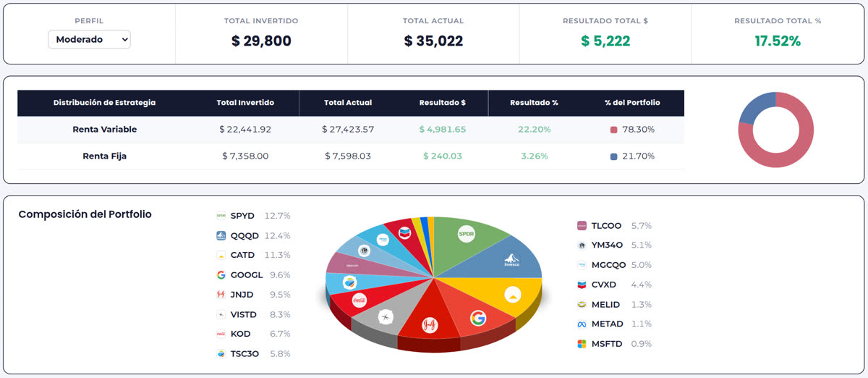Click the $ 7,598.03 current value
Image resolution: width=868 pixels, height=378 pixels.
click(348, 156)
